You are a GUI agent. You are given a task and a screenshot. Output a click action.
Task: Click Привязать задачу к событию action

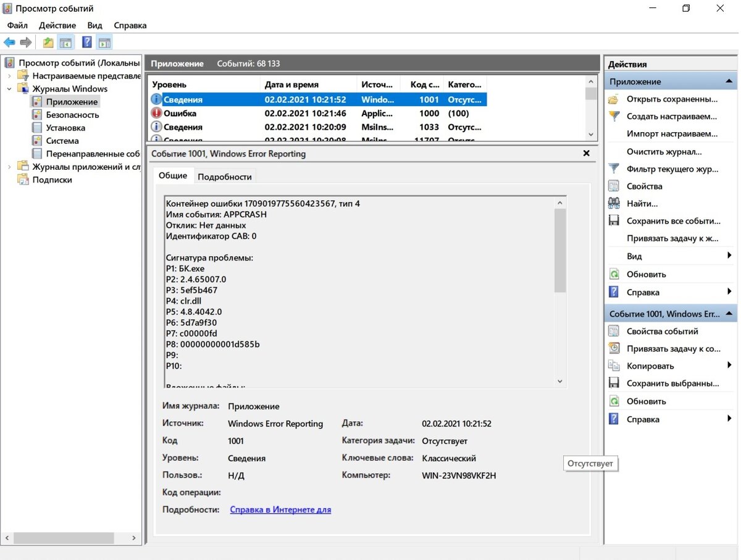(672, 348)
